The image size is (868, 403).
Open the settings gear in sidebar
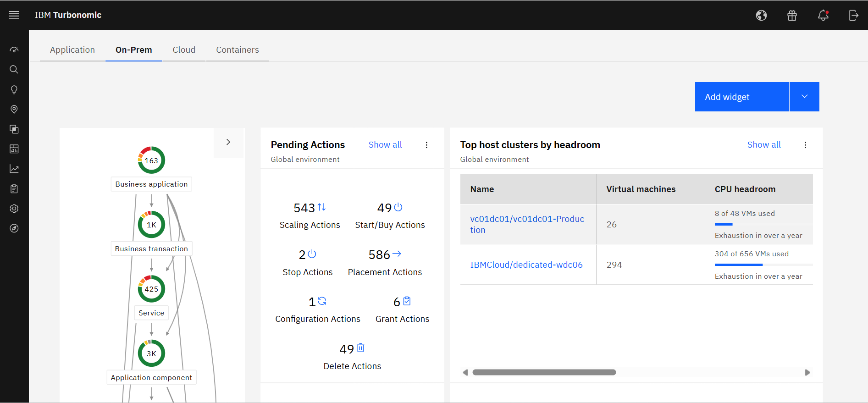(14, 209)
